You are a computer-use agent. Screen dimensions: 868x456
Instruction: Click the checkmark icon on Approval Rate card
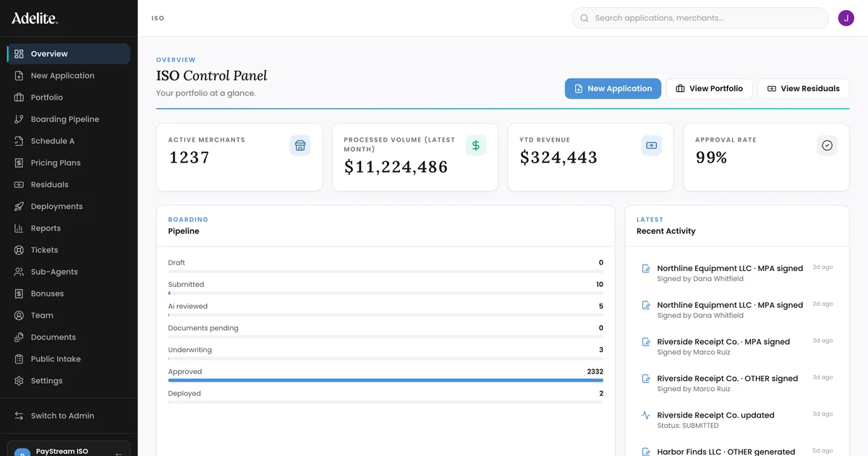click(x=827, y=145)
